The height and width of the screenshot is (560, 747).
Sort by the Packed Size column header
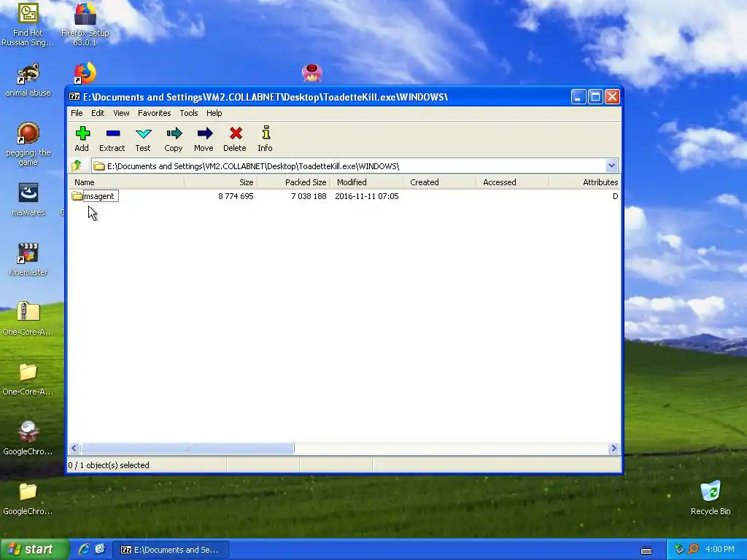point(293,182)
